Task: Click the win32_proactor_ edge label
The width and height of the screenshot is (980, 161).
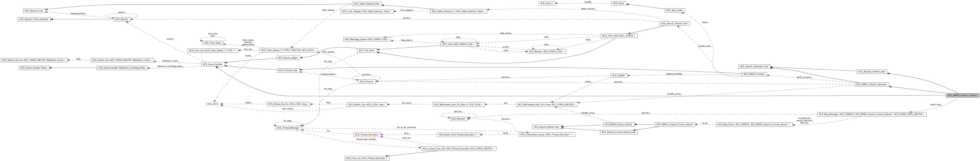Action: coord(804,77)
